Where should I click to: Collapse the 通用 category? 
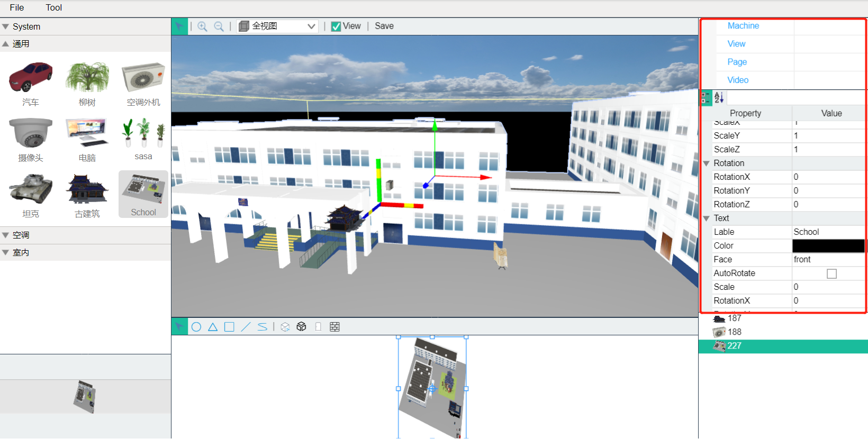point(85,44)
